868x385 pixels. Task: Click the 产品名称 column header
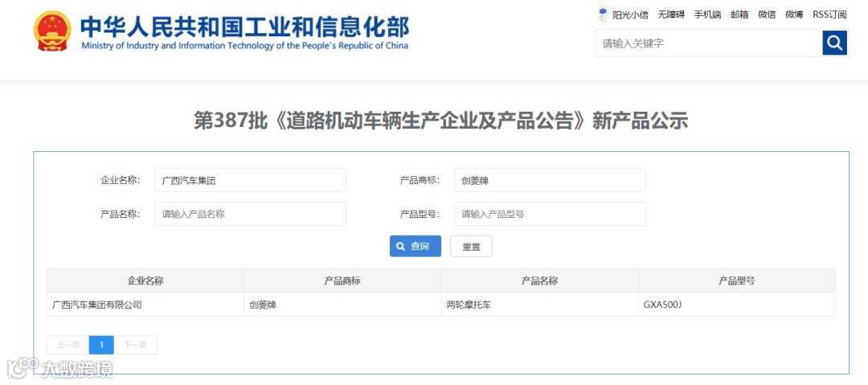point(539,281)
